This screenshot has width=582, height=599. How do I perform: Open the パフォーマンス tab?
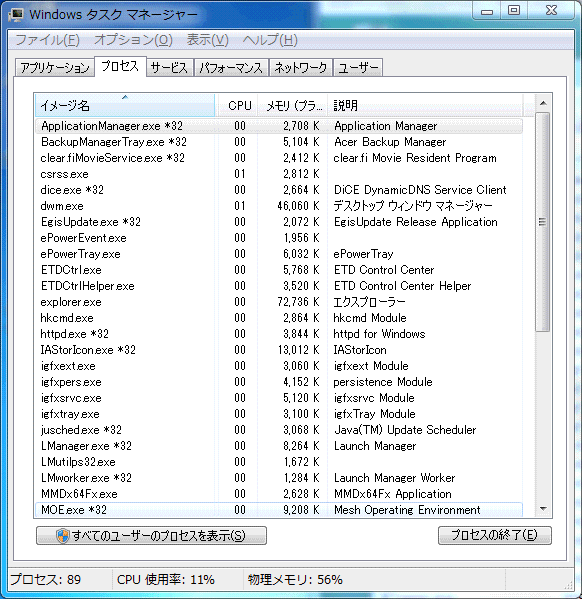point(231,68)
